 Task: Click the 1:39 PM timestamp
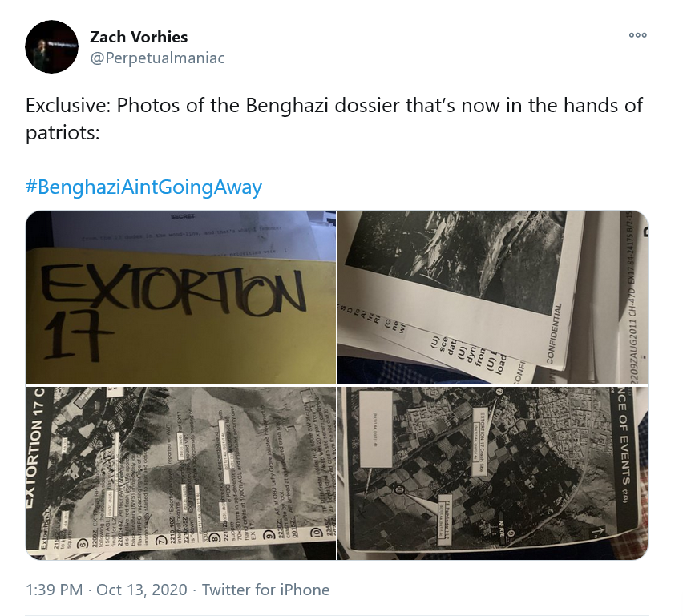(x=54, y=590)
